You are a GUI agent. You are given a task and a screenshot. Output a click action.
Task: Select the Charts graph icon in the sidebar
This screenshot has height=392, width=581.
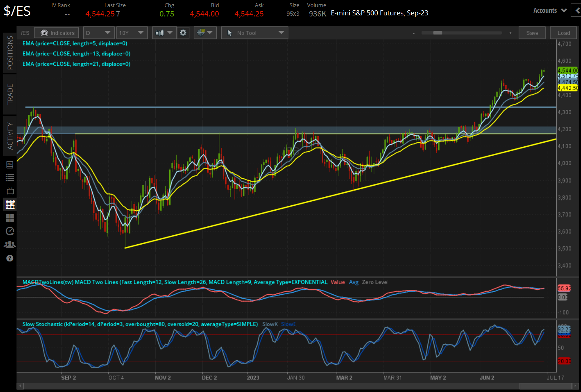(10, 204)
